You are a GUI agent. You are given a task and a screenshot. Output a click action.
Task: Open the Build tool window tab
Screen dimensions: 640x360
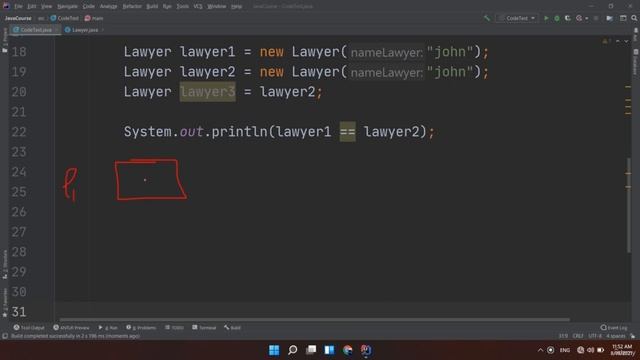[233, 327]
